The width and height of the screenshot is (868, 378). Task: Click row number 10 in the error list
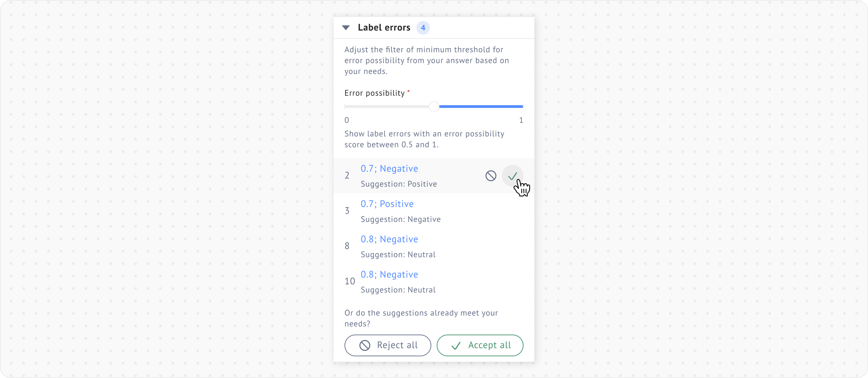(350, 281)
